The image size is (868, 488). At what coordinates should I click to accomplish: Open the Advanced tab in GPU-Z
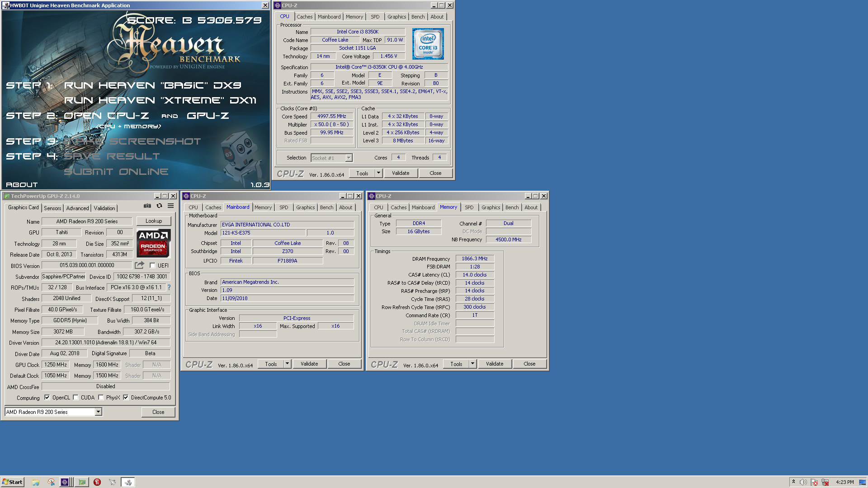(77, 208)
